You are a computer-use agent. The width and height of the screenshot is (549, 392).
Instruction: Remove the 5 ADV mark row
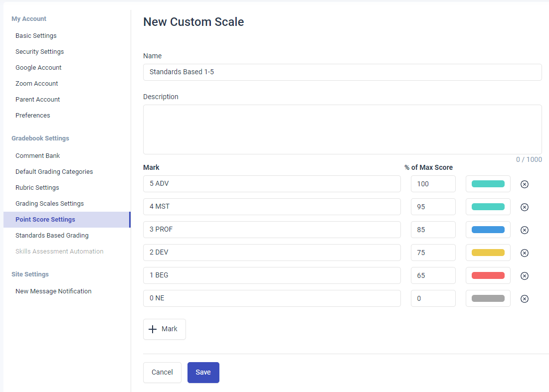coord(524,184)
